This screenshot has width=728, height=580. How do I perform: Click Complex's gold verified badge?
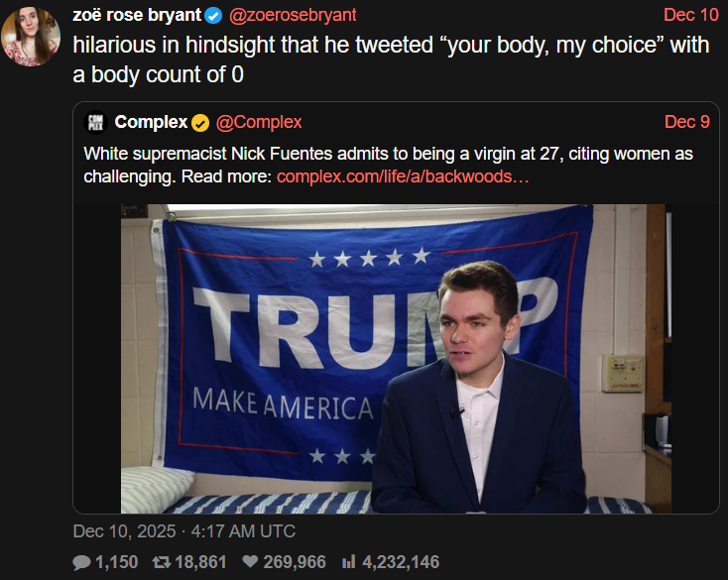pos(199,122)
